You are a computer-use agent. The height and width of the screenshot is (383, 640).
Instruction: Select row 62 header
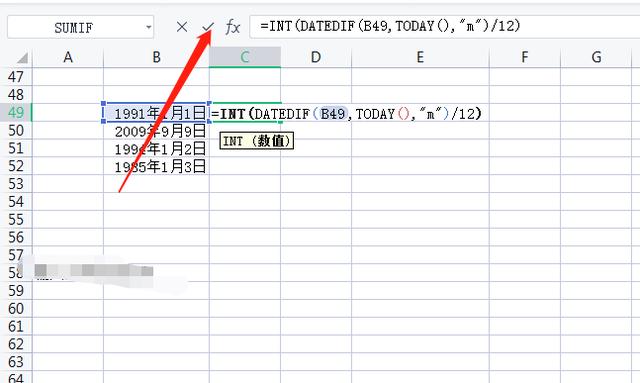16,344
